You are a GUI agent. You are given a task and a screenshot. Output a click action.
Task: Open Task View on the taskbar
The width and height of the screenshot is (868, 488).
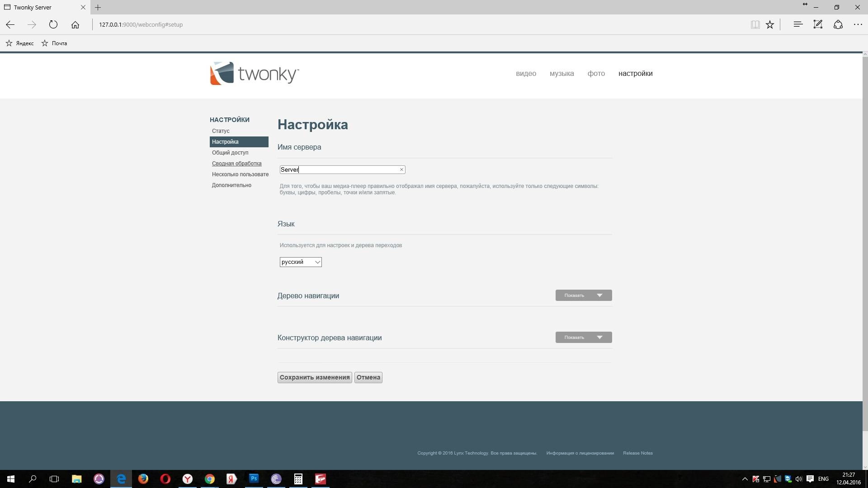(54, 479)
